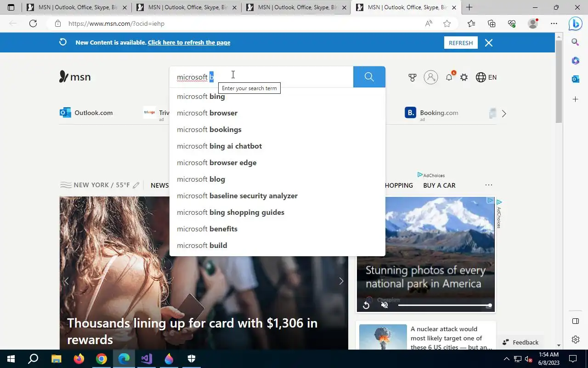This screenshot has height=368, width=588.
Task: Add sidebar app with plus icon
Action: click(575, 99)
